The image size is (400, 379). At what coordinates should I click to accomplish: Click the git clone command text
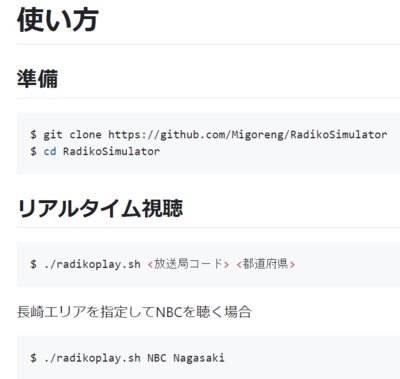pos(72,135)
